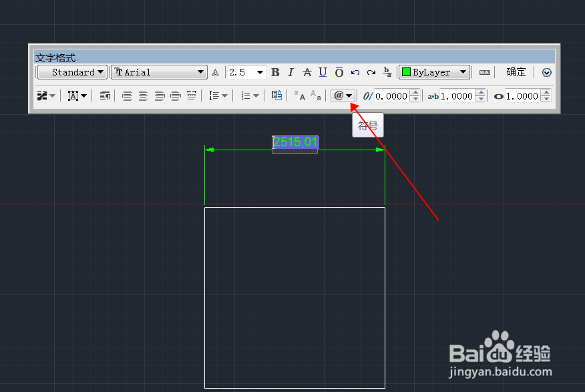
Task: Toggle italic formatting
Action: 291,72
